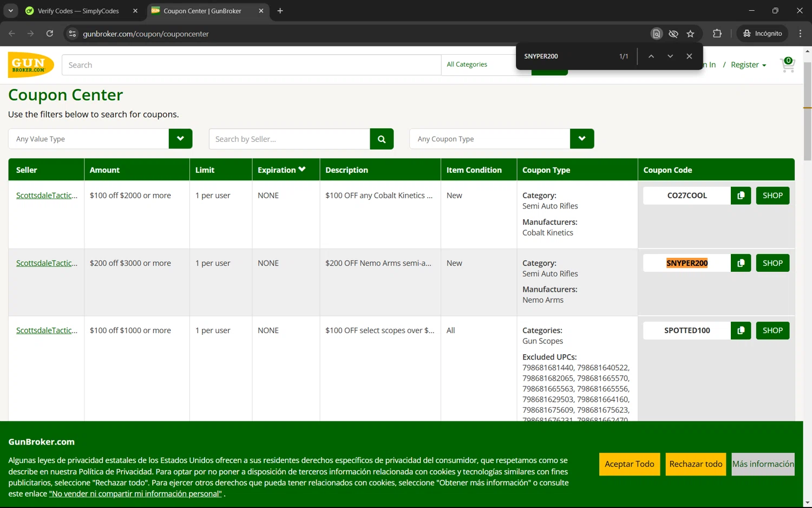Open the Register menu

[748, 65]
